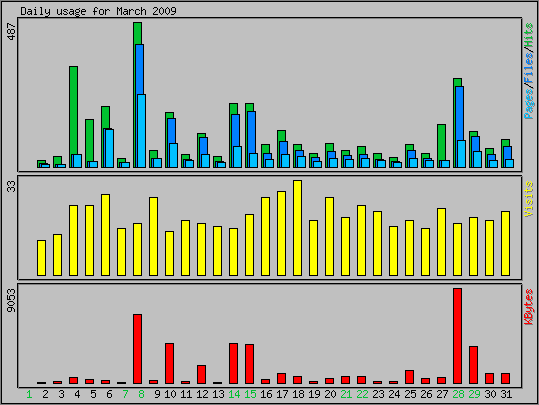The image size is (539, 405).
Task: Click the red KBytes bar for day 15
Action: 250,364
